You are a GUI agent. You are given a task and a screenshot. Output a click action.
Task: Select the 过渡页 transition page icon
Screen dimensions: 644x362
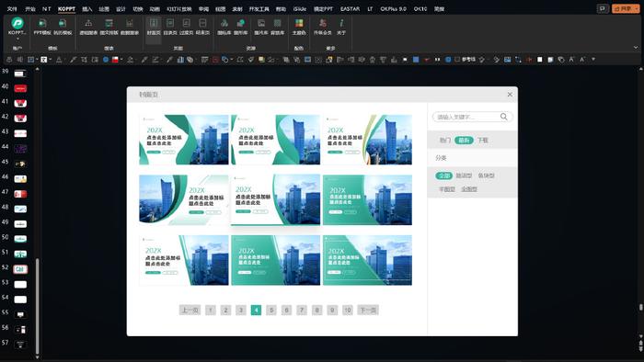click(187, 27)
